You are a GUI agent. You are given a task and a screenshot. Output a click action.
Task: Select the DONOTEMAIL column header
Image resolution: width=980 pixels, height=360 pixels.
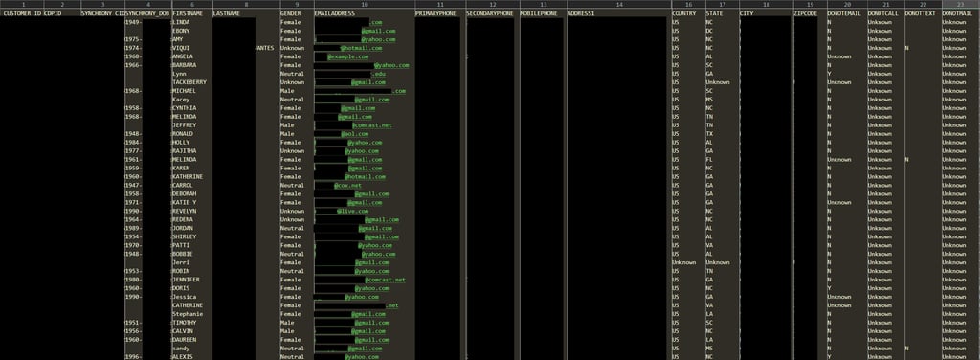[844, 13]
